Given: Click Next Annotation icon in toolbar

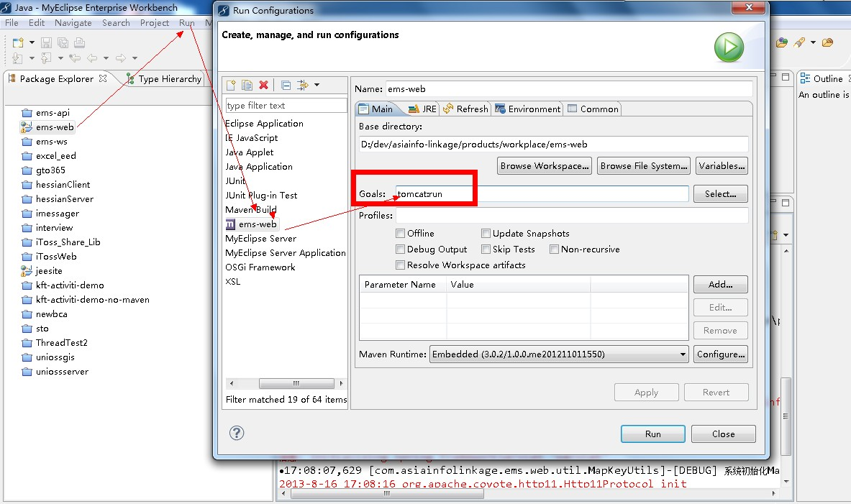Looking at the screenshot, I should 17,58.
